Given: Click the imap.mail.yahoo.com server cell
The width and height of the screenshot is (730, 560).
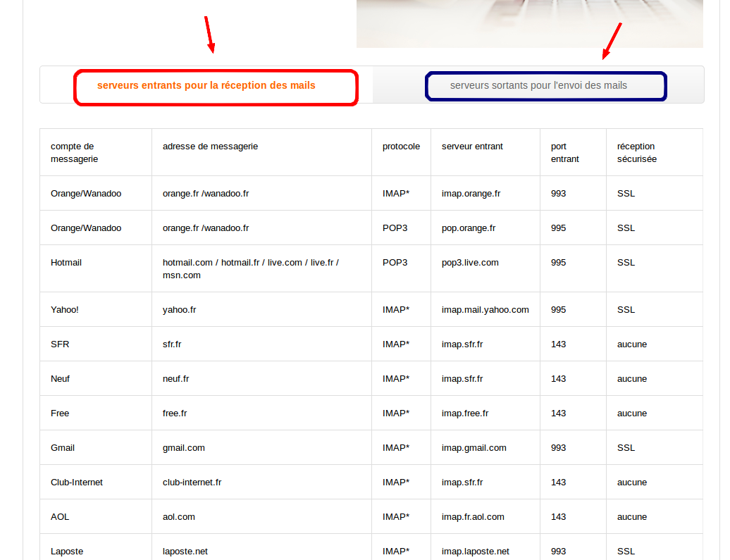Looking at the screenshot, I should (x=485, y=309).
